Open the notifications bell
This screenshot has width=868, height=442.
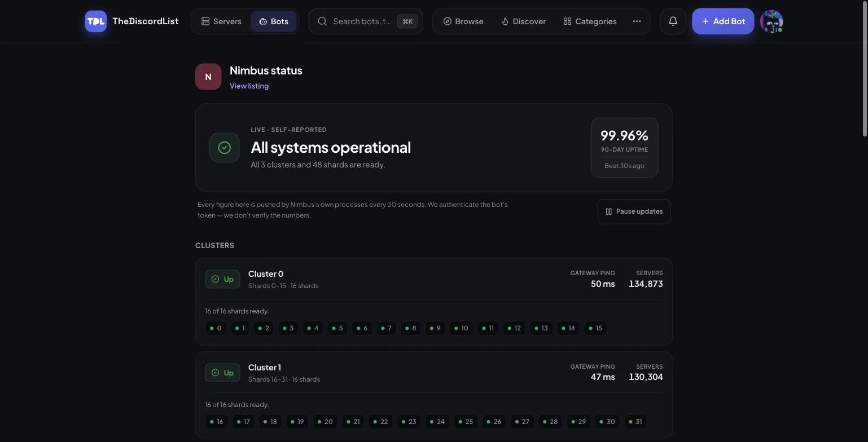click(x=673, y=21)
